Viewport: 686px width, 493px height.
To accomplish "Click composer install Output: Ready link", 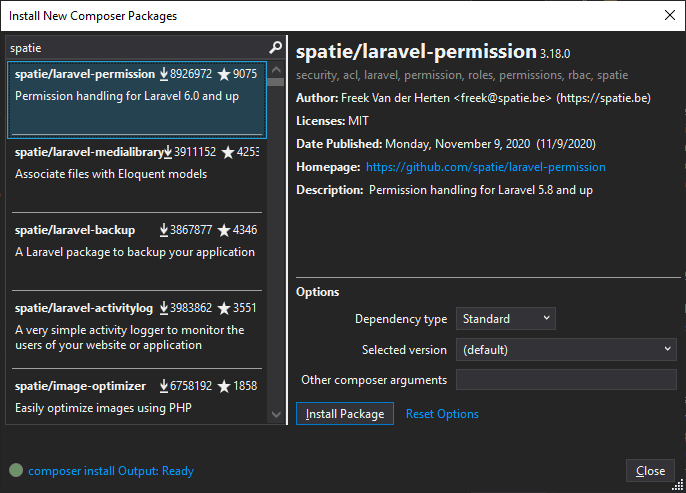I will [111, 471].
